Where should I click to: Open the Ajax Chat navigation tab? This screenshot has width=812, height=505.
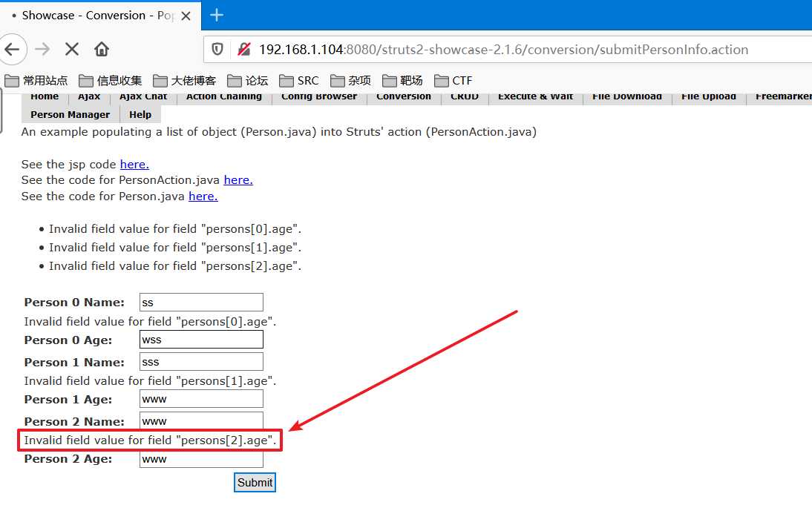coord(143,96)
